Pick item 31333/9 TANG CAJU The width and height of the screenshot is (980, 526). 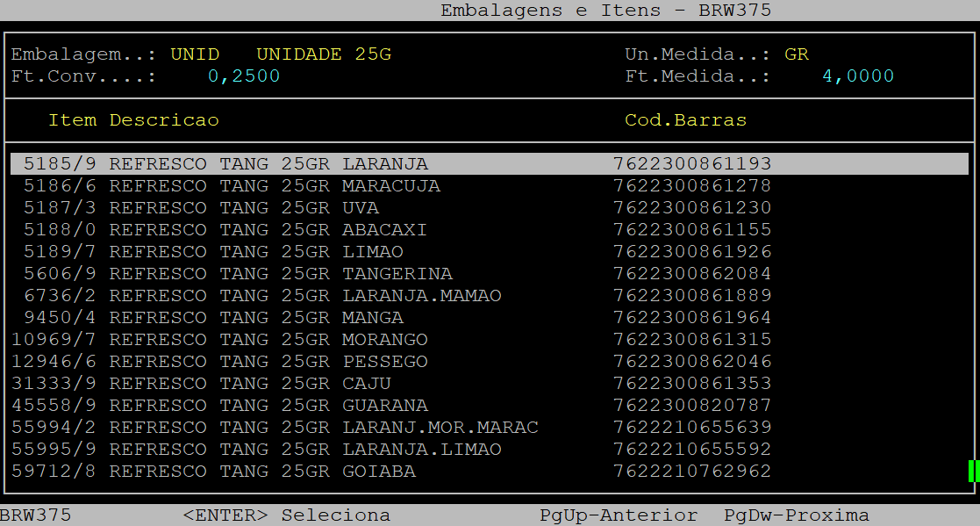tap(490, 383)
